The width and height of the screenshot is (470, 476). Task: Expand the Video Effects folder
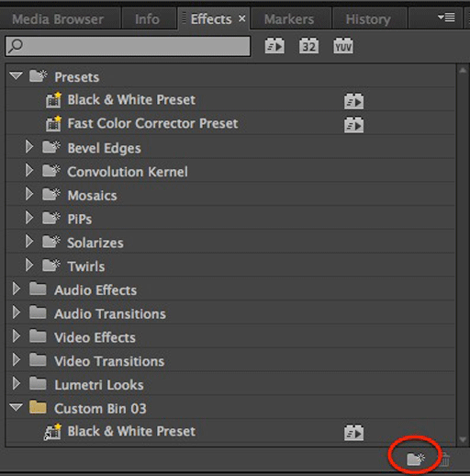coord(17,336)
